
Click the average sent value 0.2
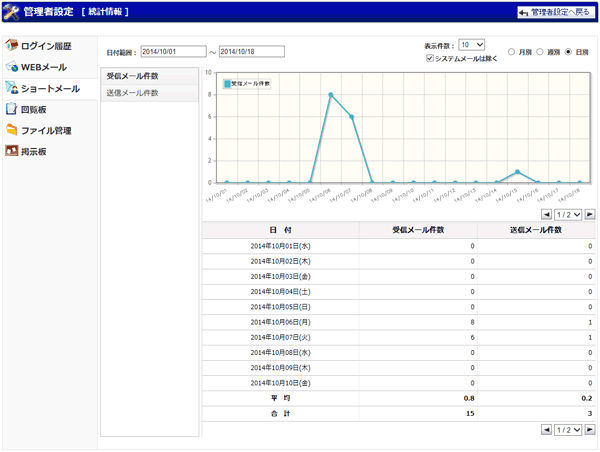click(x=587, y=398)
